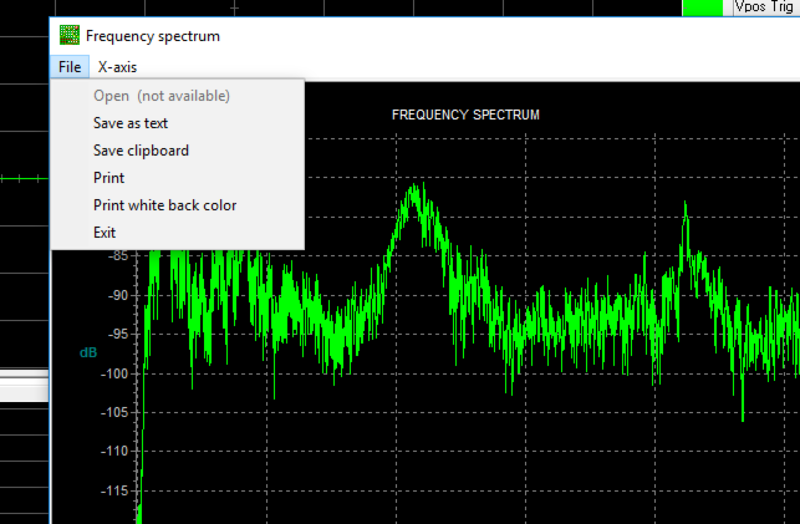Click the -90 y-axis tick label
The height and width of the screenshot is (524, 800).
[x=118, y=295]
